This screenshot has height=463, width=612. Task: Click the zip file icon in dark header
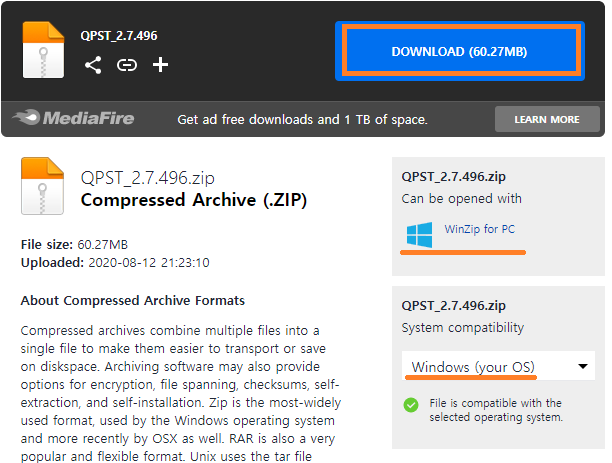(x=43, y=50)
